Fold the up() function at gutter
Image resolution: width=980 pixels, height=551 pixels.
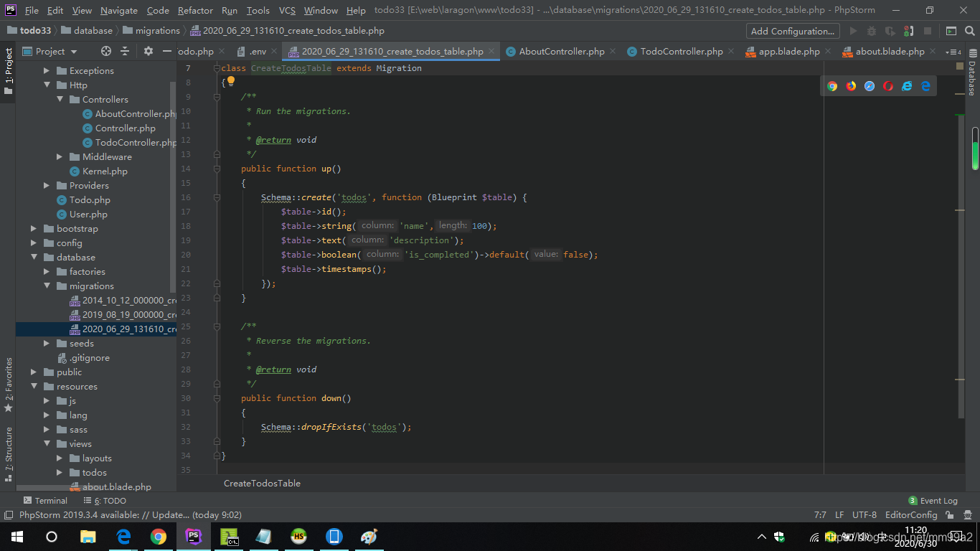click(217, 169)
